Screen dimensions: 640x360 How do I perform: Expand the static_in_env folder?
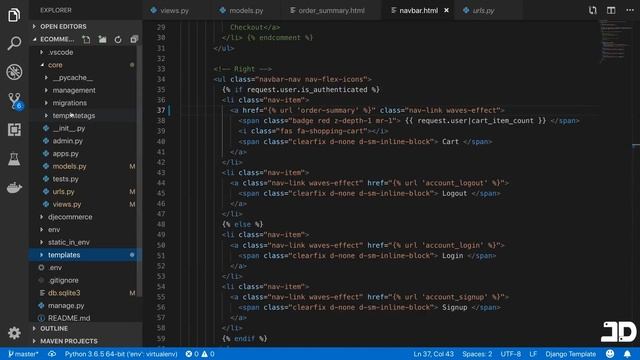[x=69, y=242]
